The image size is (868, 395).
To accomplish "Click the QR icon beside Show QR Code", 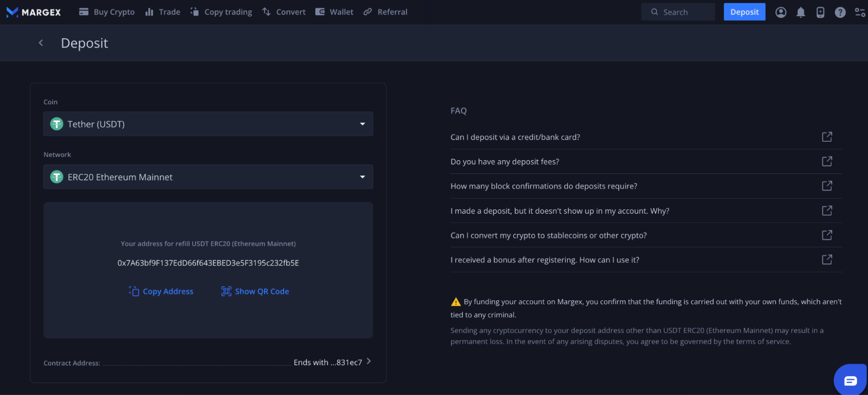I will (x=226, y=291).
